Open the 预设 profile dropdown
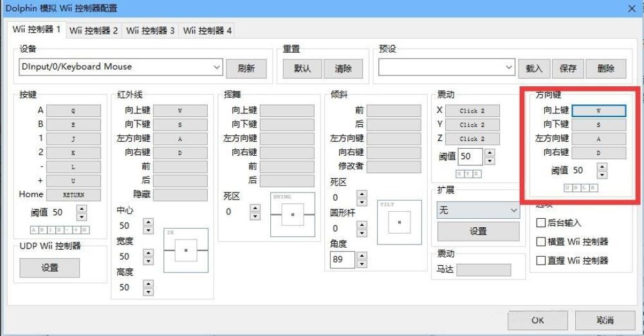The width and height of the screenshot is (644, 336). click(446, 67)
